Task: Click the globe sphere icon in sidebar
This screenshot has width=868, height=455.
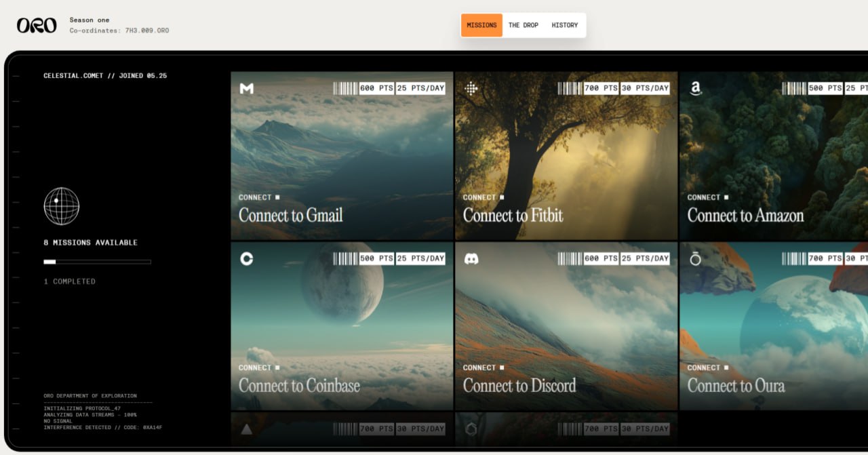Action: pos(62,206)
